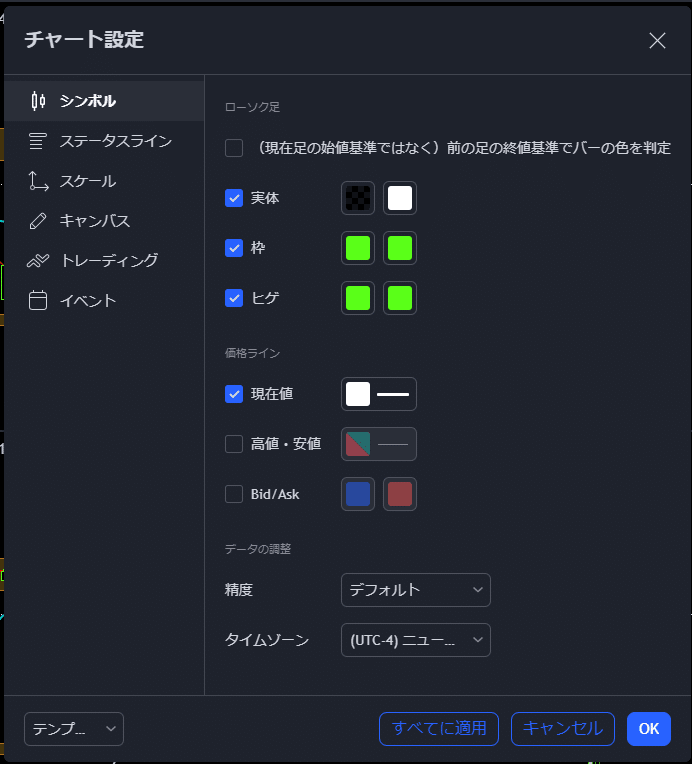Enable the 高値・安値 checkbox
The image size is (692, 764).
(x=234, y=444)
